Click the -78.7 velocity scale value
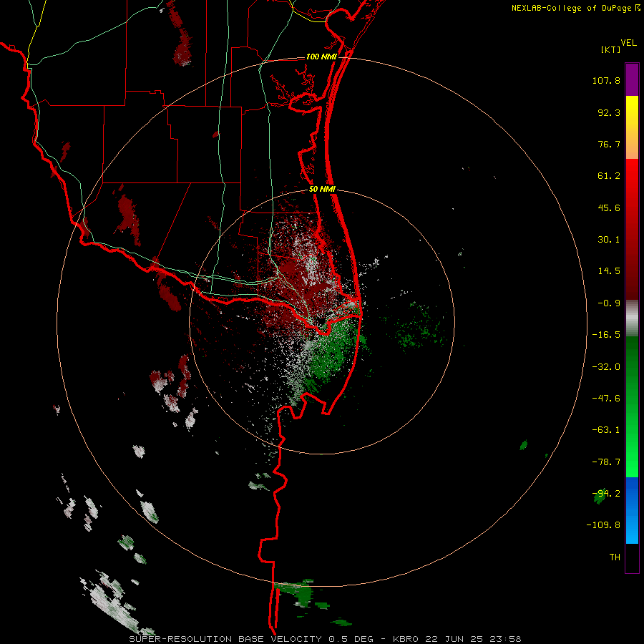Viewport: 644px width, 644px height. pyautogui.click(x=606, y=462)
